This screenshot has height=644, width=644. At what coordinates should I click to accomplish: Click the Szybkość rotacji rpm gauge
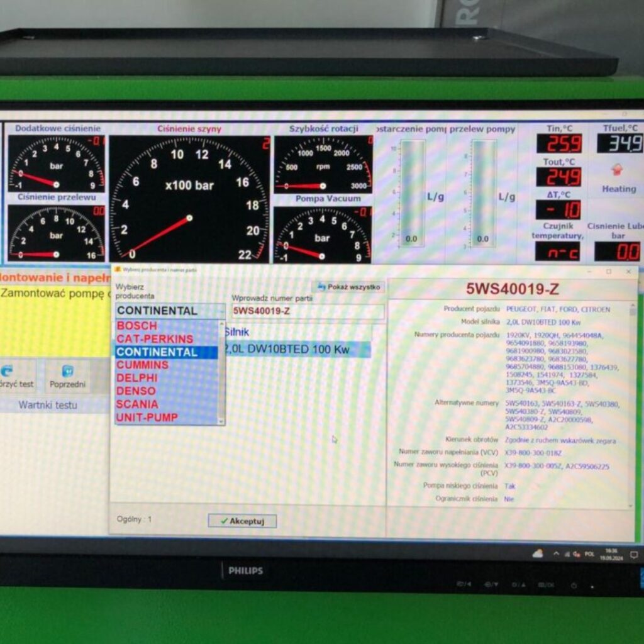[323, 164]
